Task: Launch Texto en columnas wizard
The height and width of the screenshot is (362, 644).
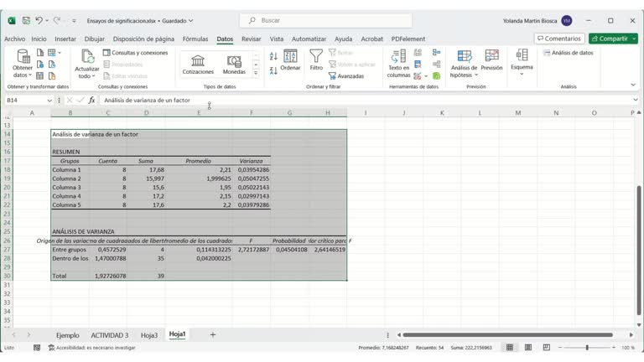Action: click(x=398, y=64)
